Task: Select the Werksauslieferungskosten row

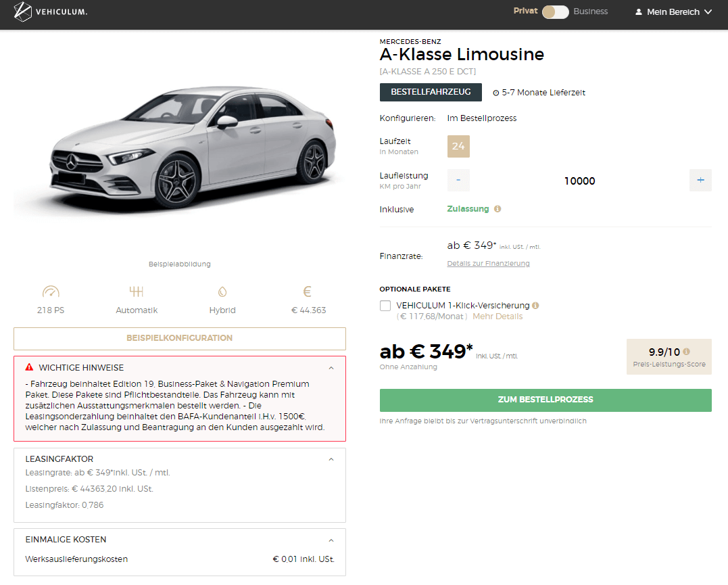Action: [x=180, y=559]
